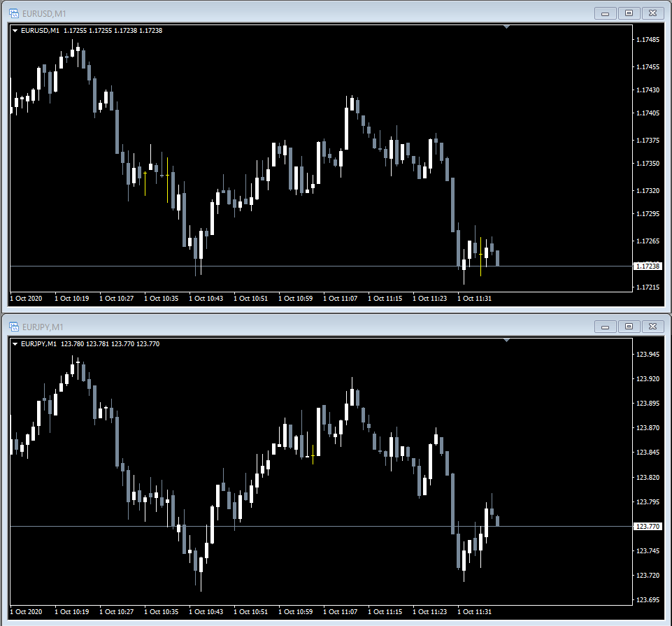Click price level 123.845 on the EURJPY scale
This screenshot has height=626, width=672.
pos(648,452)
